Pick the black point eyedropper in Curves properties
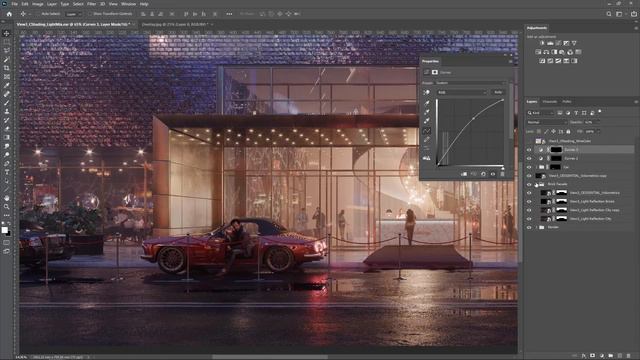This screenshot has height=360, width=640. pyautogui.click(x=427, y=103)
